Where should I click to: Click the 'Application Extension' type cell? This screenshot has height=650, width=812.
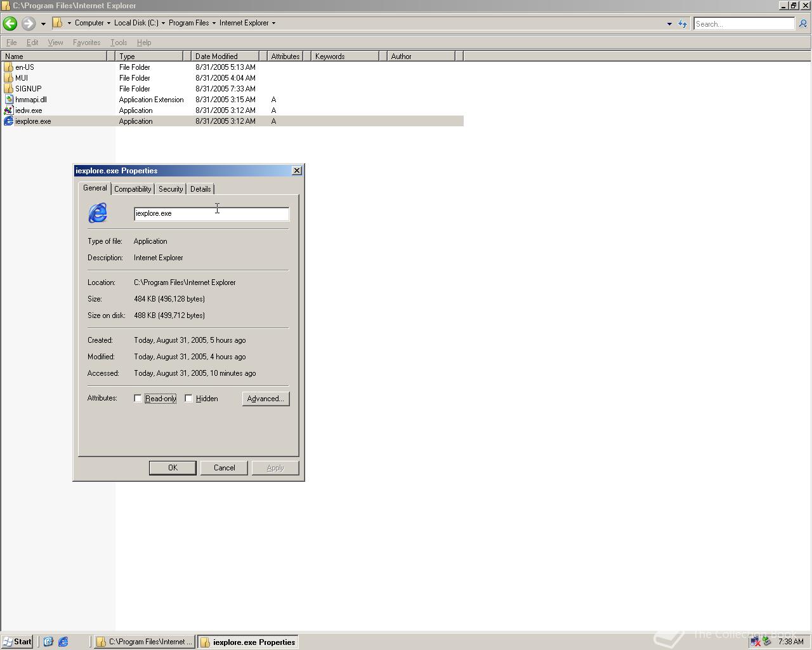pos(151,100)
